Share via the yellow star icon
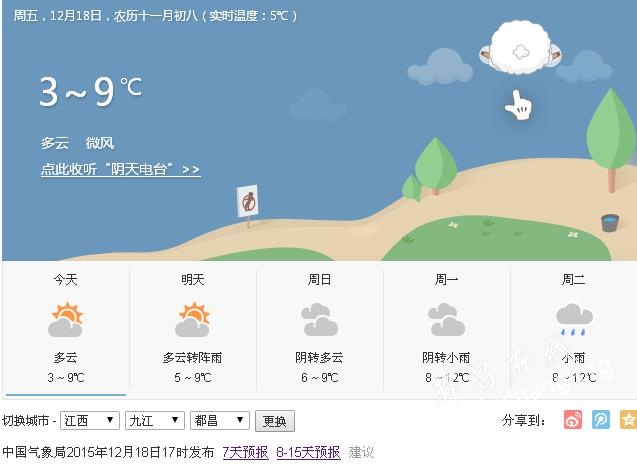The height and width of the screenshot is (465, 637). pos(628,420)
